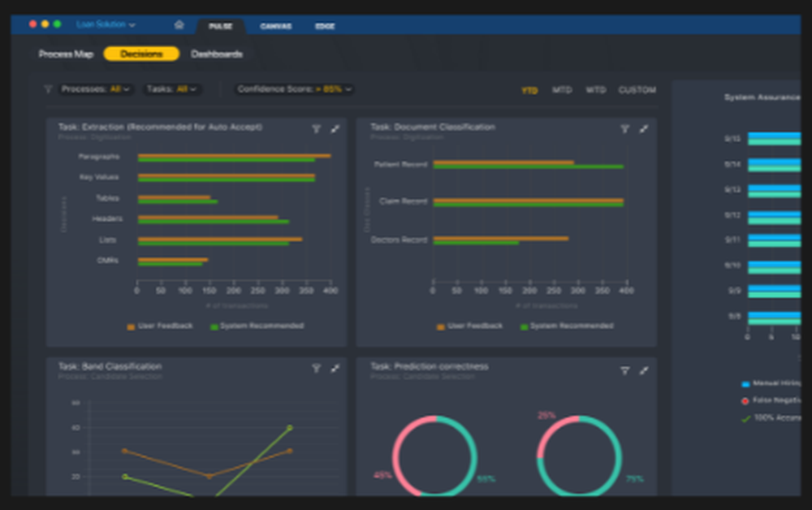Screen dimensions: 812x510
Task: Click the filter funnel icon beside Processes
Action: [48, 89]
